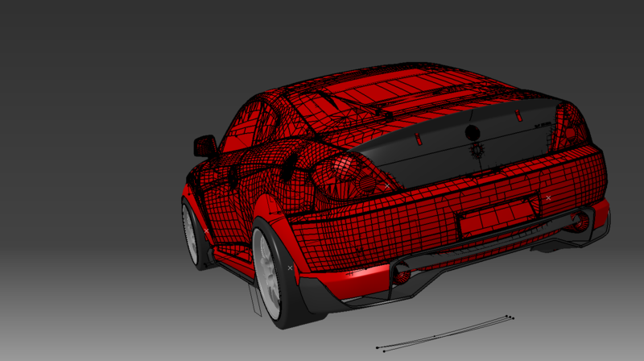Select the left red marker on trunk lid
Screen dimensions: 644x361
418,139
